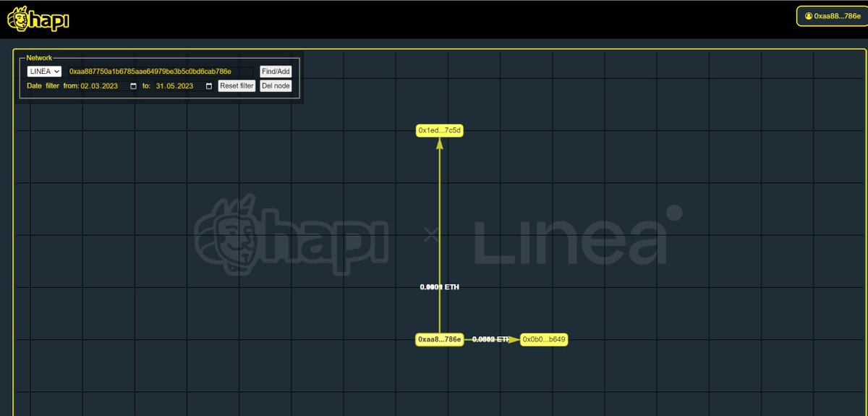Image resolution: width=868 pixels, height=416 pixels.
Task: Click the Reset filter button
Action: 237,86
